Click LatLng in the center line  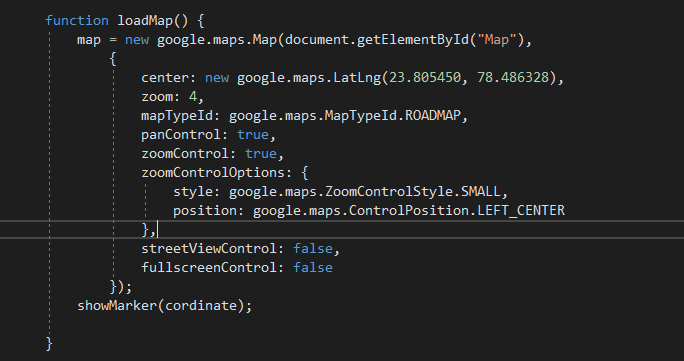[357, 78]
